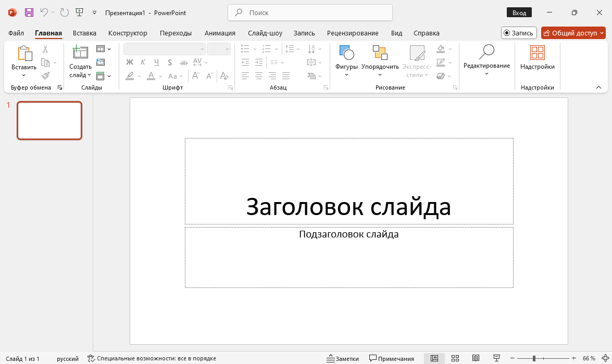Open the Фигуры shapes gallery
612x364 pixels.
pyautogui.click(x=346, y=60)
